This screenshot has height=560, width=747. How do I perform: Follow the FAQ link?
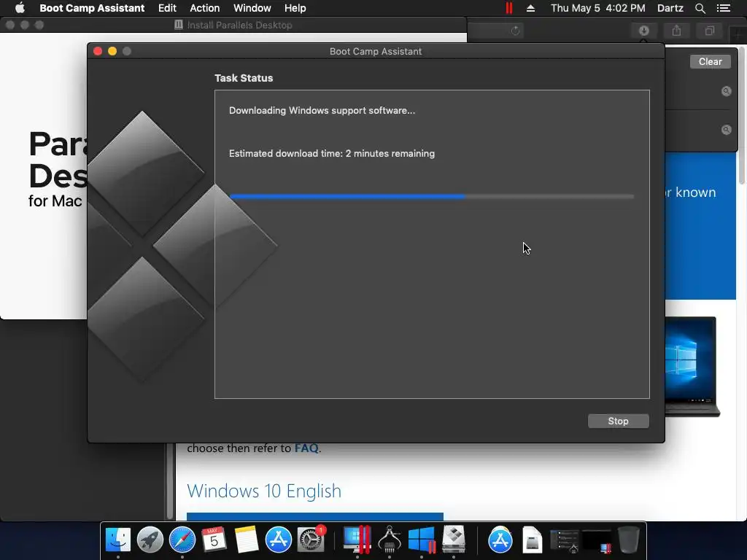(306, 448)
